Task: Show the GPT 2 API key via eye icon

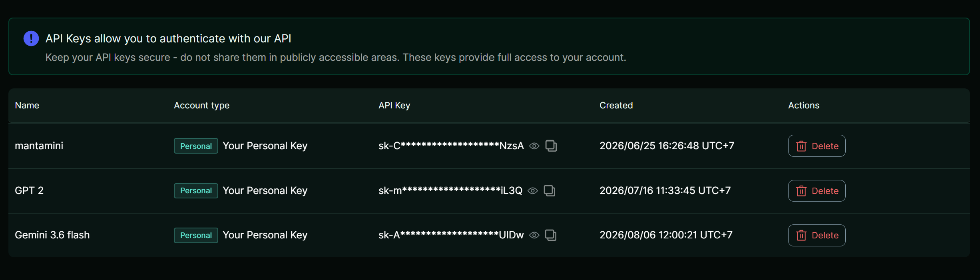Action: point(532,191)
